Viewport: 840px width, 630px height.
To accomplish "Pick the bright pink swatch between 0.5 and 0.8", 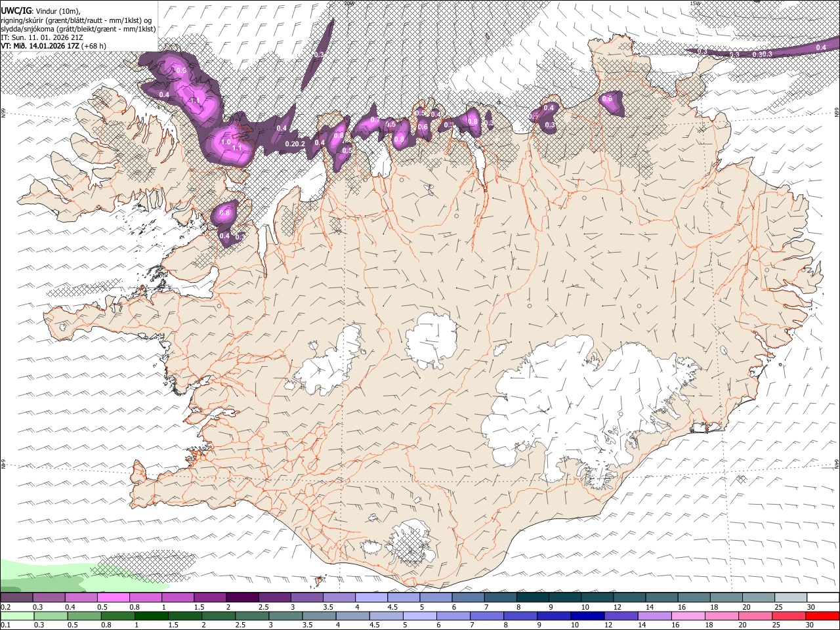I will tap(113, 598).
